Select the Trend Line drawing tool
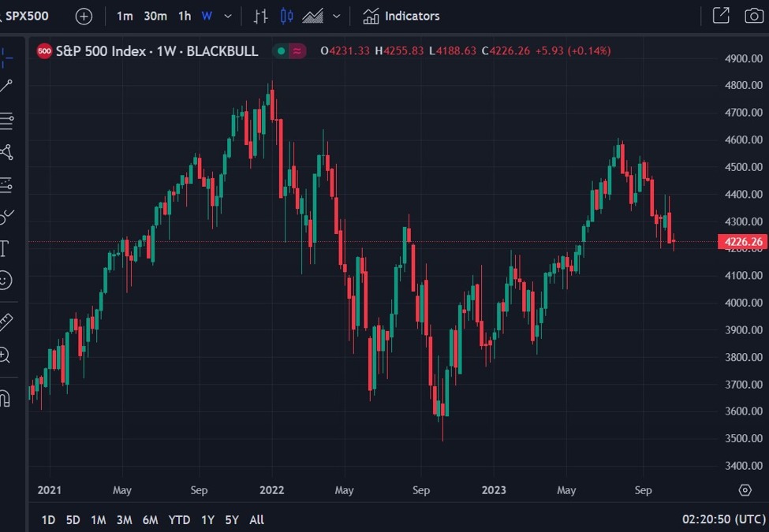This screenshot has width=769, height=532. (7, 84)
